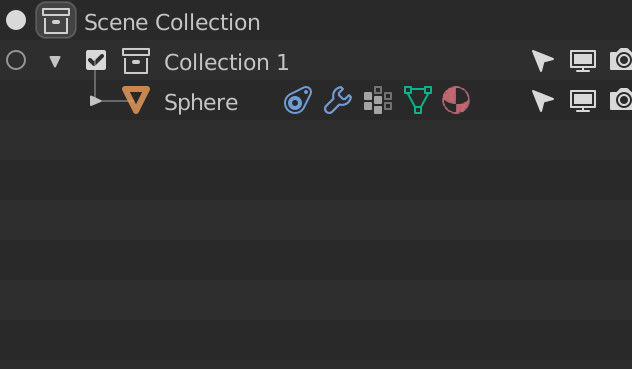Select the Sphere green mesh data icon
The image size is (632, 369).
coord(418,100)
